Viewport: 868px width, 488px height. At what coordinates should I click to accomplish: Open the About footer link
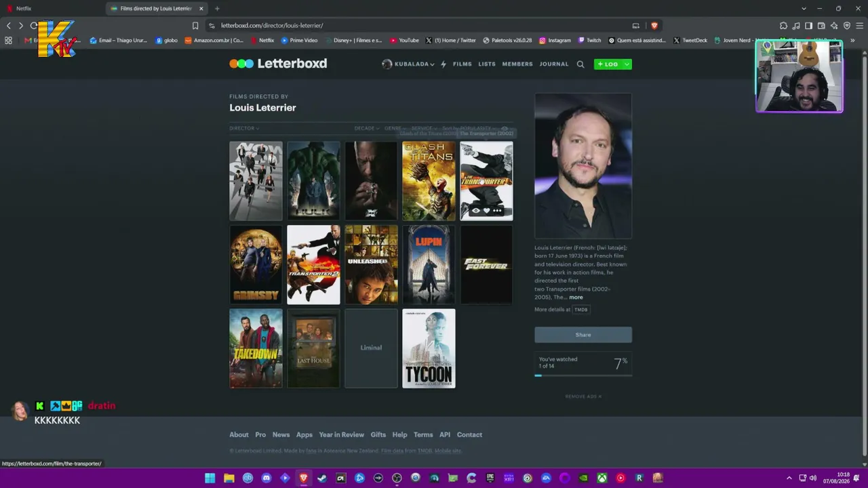tap(239, 435)
